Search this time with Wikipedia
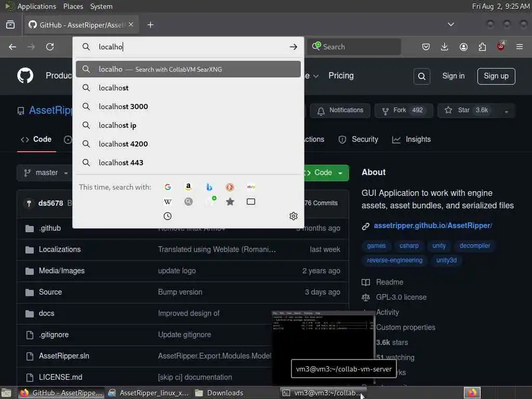Viewport: 532px width, 399px height. tap(168, 202)
